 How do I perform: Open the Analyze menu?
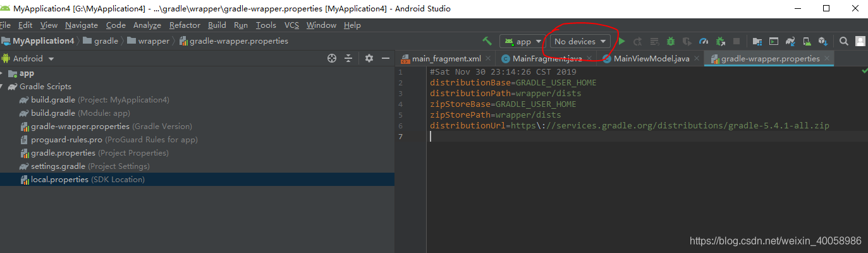pyautogui.click(x=147, y=25)
